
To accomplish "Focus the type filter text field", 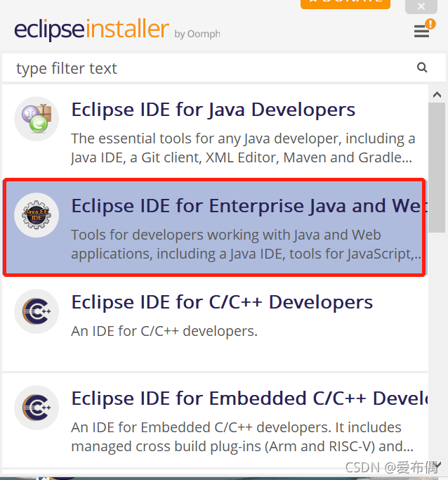I will [223, 67].
